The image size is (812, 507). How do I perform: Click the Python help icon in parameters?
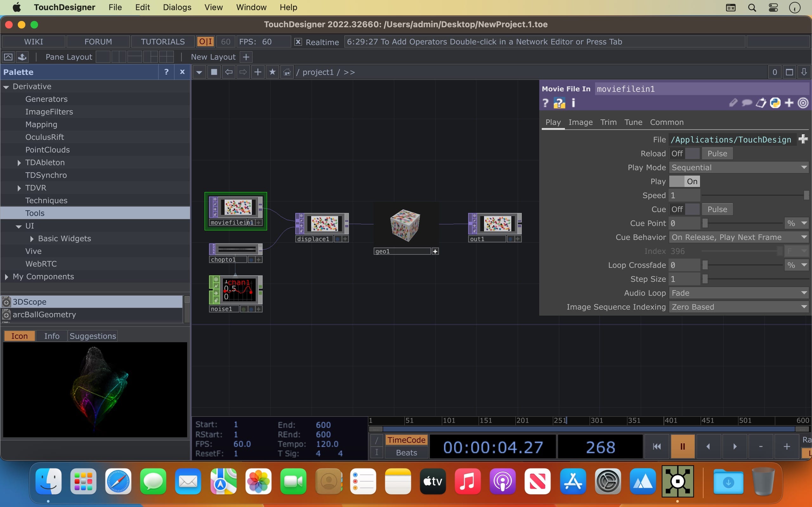tap(559, 103)
